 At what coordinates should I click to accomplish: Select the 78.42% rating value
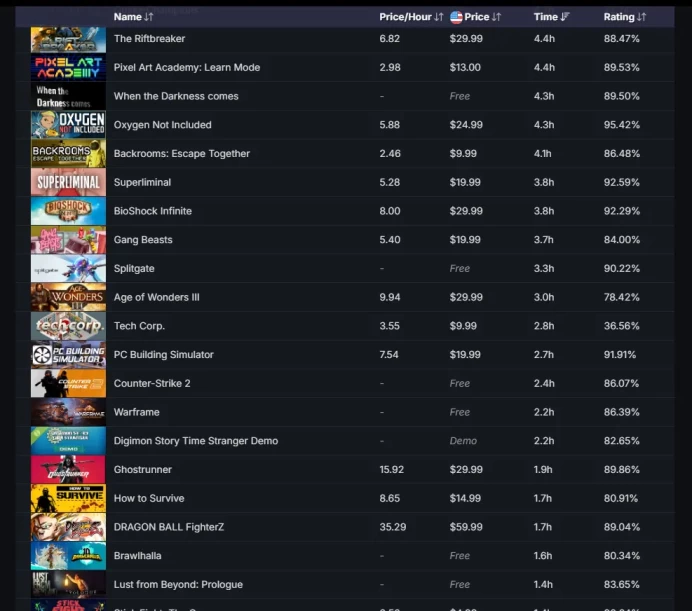coord(621,297)
